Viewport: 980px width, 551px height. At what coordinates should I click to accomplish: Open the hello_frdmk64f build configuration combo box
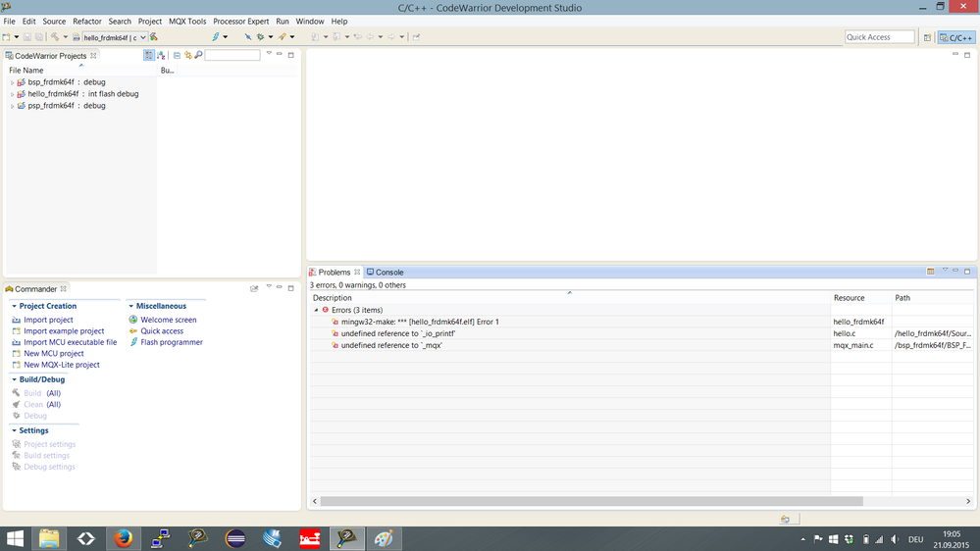(x=115, y=37)
